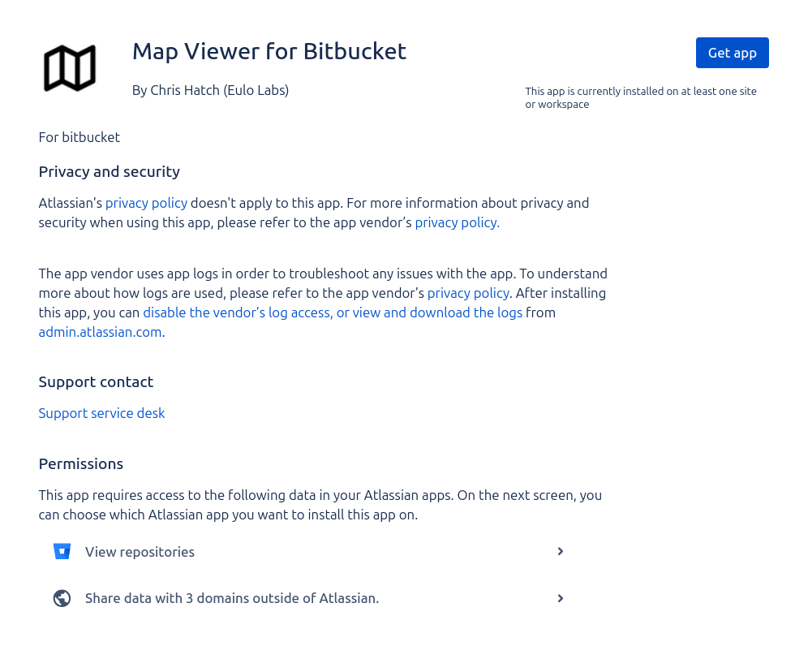The width and height of the screenshot is (795, 672).
Task: Click the View repositories permission label
Action: (140, 552)
